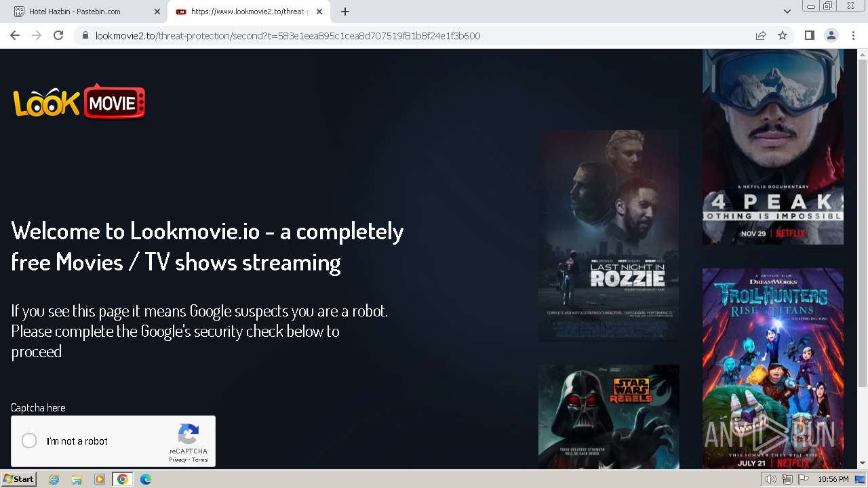Open the reCAPTCHA Terms link
Image resolution: width=868 pixels, height=488 pixels.
point(200,460)
